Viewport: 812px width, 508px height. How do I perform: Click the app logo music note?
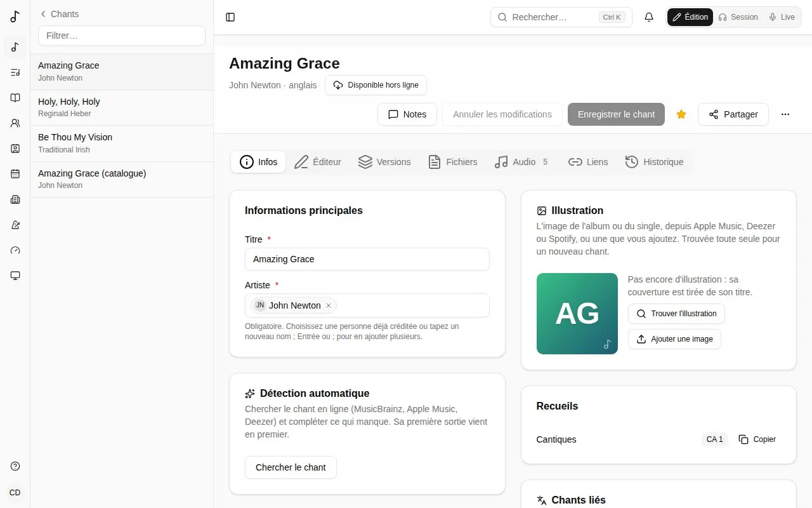[15, 17]
